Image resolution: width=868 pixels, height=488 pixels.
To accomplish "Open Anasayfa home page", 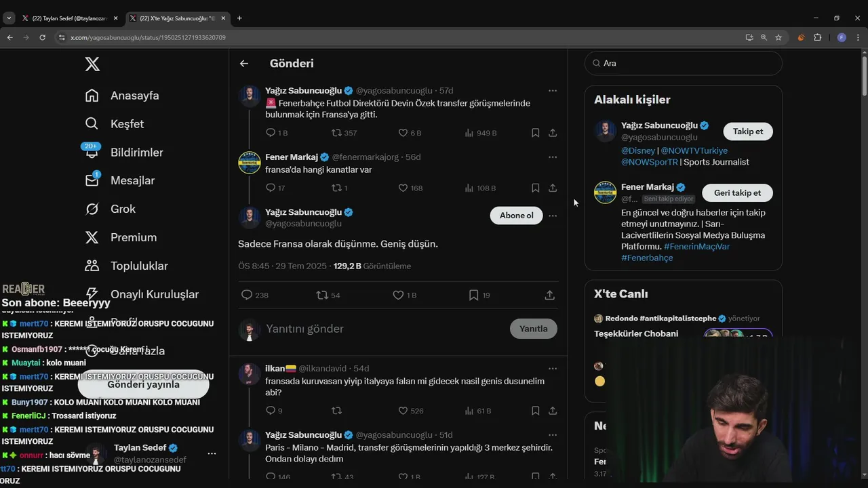I will (122, 96).
